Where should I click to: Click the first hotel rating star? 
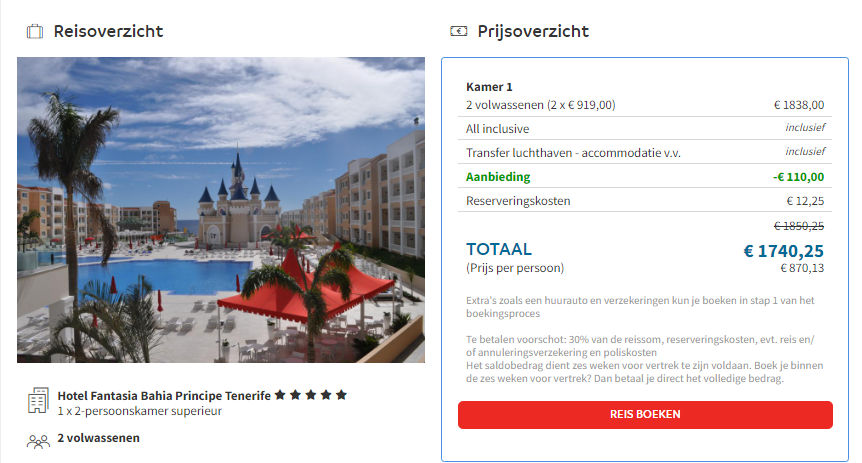pos(280,395)
